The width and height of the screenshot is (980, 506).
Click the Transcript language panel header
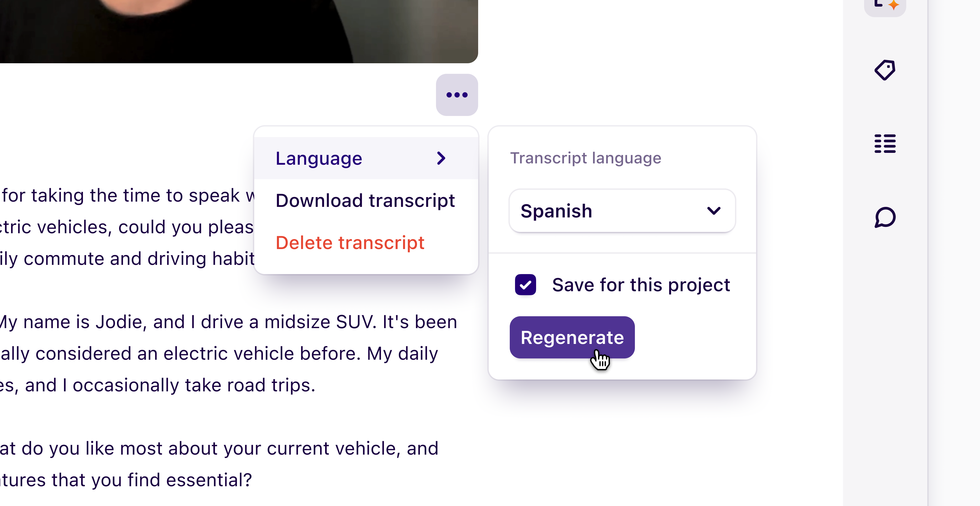click(x=585, y=158)
